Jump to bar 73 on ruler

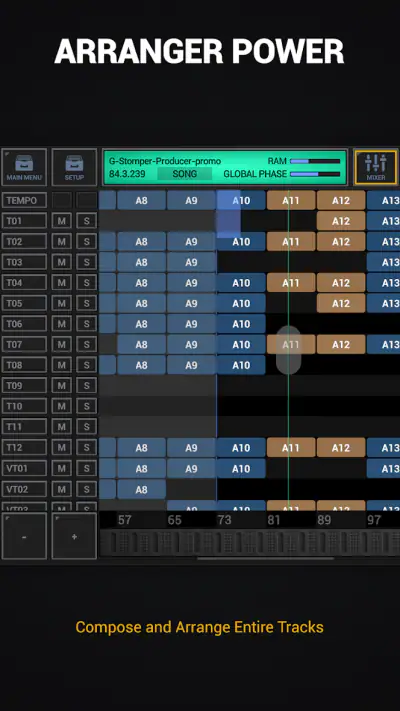click(224, 520)
